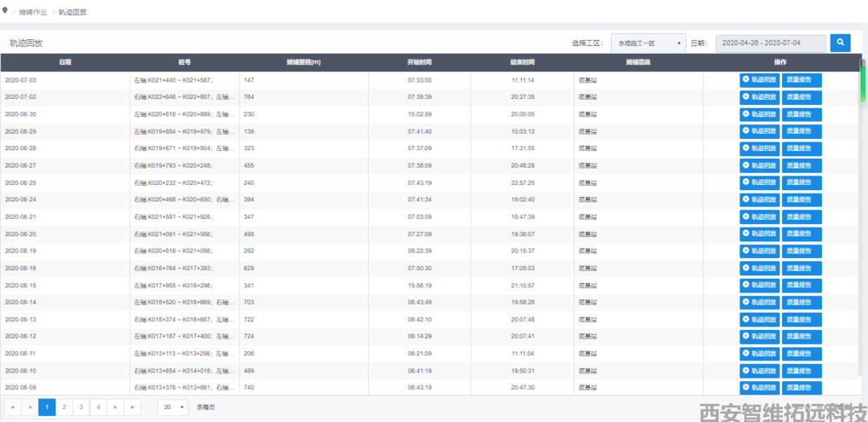Click the search magnifier button
The height and width of the screenshot is (422, 868).
pyautogui.click(x=839, y=43)
